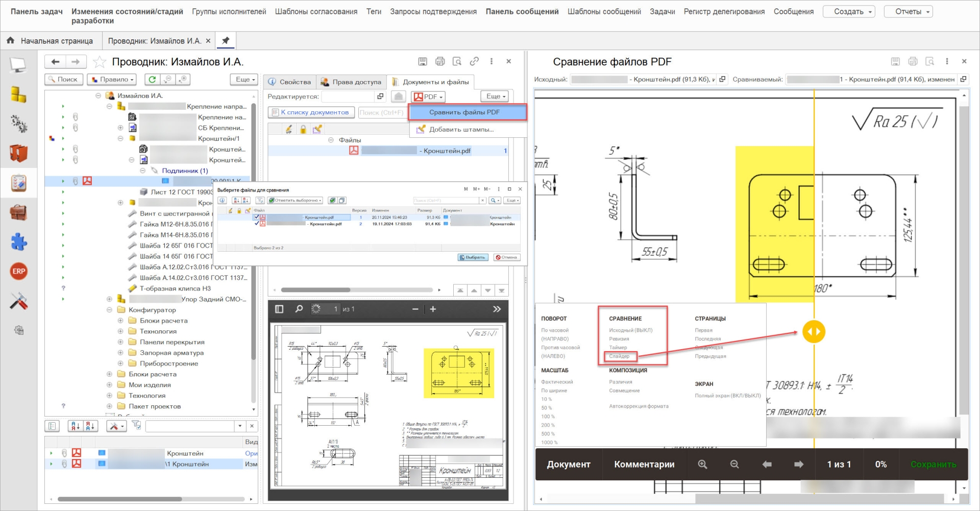Select Ревизия comparison mode
The image size is (980, 511).
pos(619,339)
